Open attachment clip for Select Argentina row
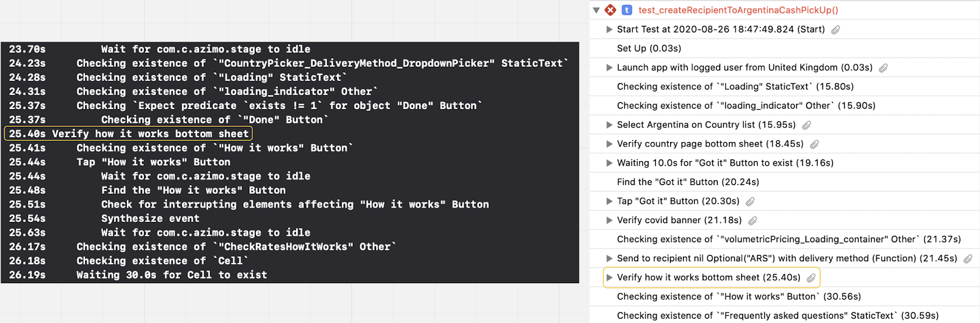The height and width of the screenshot is (323, 980). pos(807,125)
